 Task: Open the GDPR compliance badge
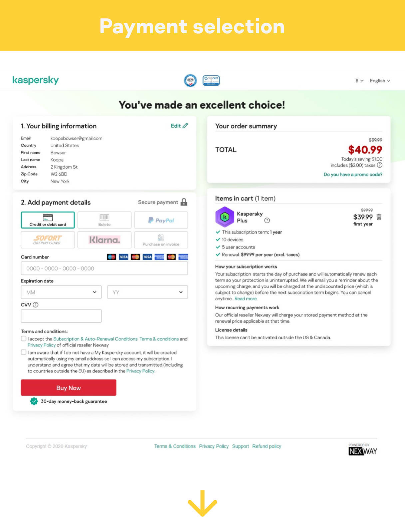coord(191,80)
